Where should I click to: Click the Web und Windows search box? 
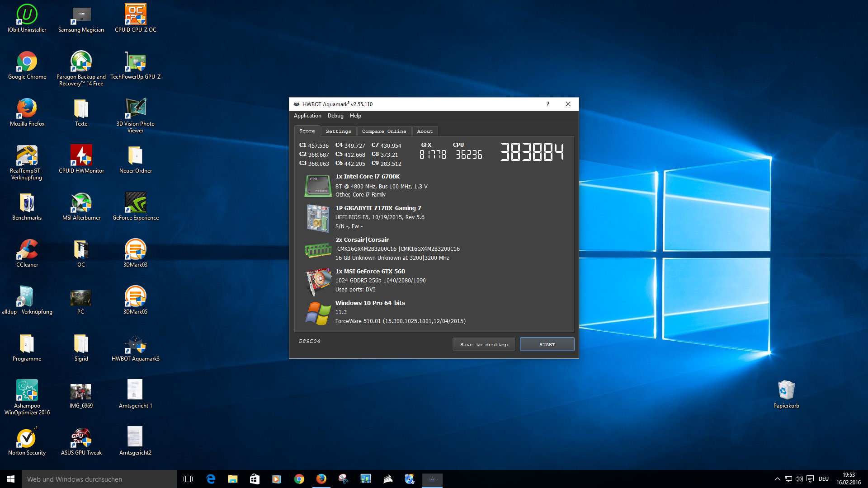(x=99, y=479)
